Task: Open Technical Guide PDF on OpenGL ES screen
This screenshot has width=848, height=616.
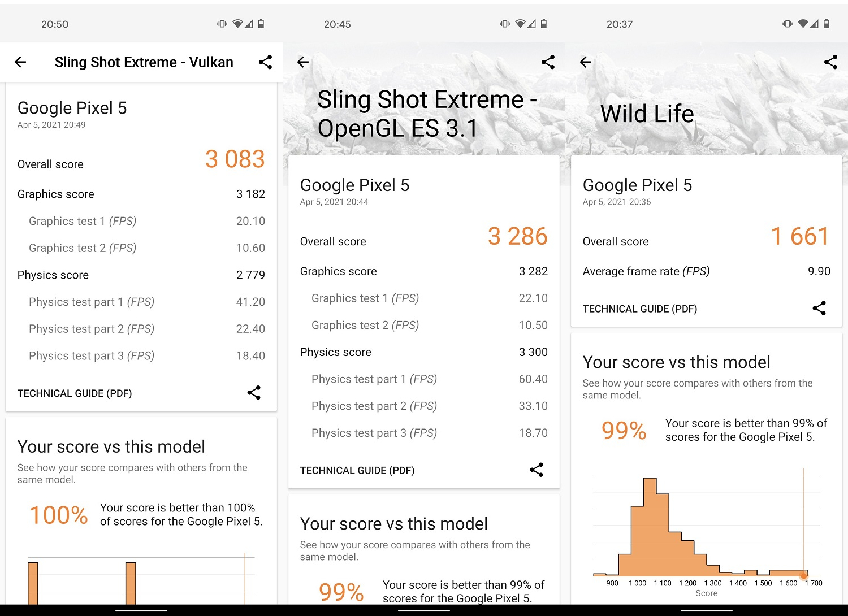Action: tap(357, 470)
